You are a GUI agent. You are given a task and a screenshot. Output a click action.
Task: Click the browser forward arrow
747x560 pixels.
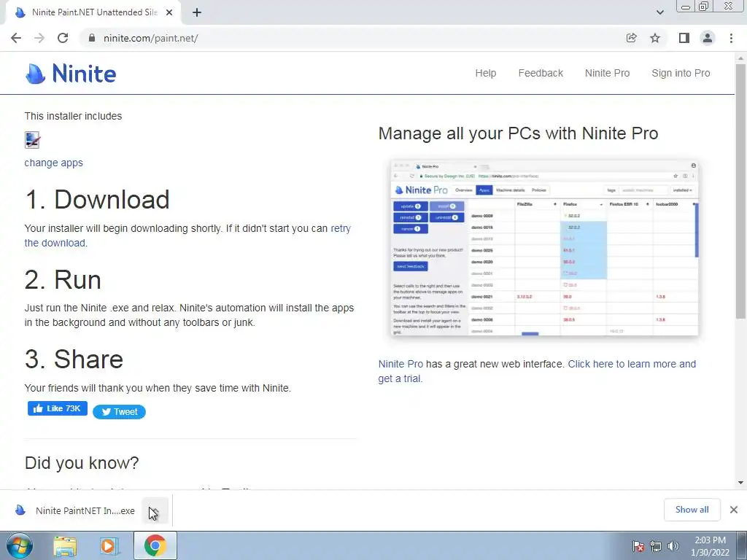click(x=39, y=38)
